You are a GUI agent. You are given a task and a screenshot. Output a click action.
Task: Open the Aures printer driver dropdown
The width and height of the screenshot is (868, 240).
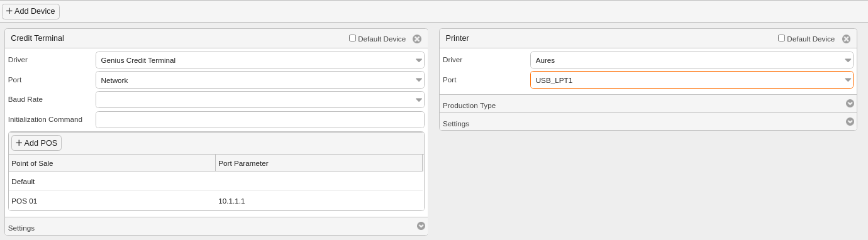(692, 60)
